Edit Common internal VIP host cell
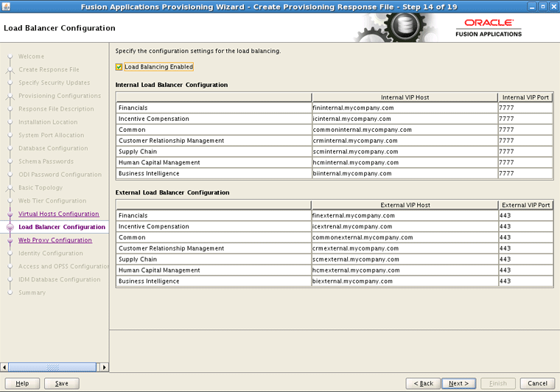This screenshot has height=392, width=560. (x=405, y=130)
